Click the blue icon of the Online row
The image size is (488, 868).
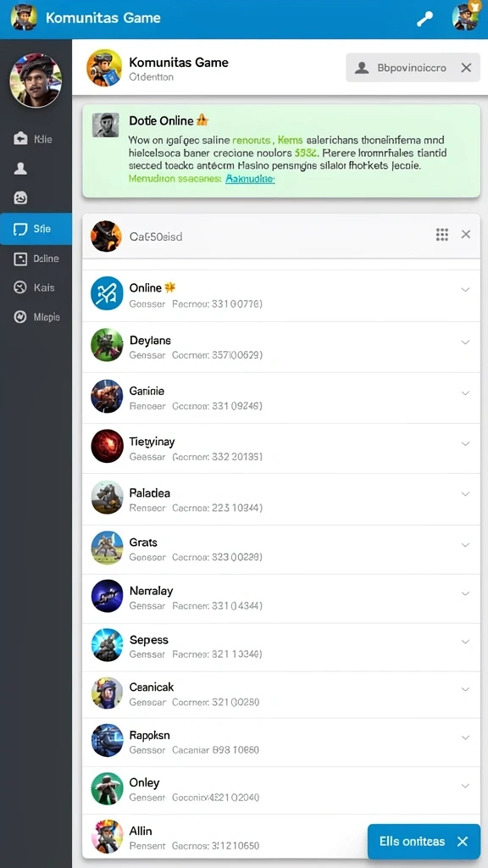(107, 293)
